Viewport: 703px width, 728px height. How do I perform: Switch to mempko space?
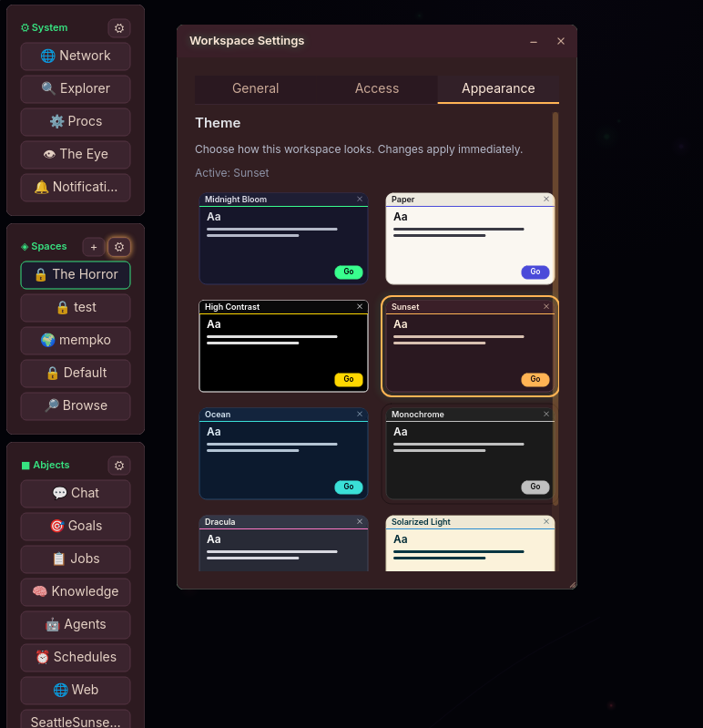[76, 341]
